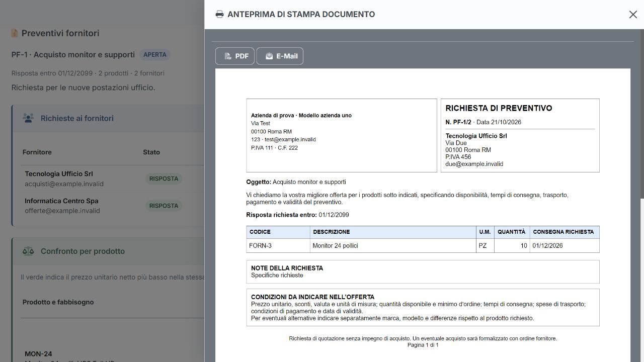Click the CONSEGNA RICHIESTA column header
Viewport: 644px width, 362px height.
tap(565, 232)
